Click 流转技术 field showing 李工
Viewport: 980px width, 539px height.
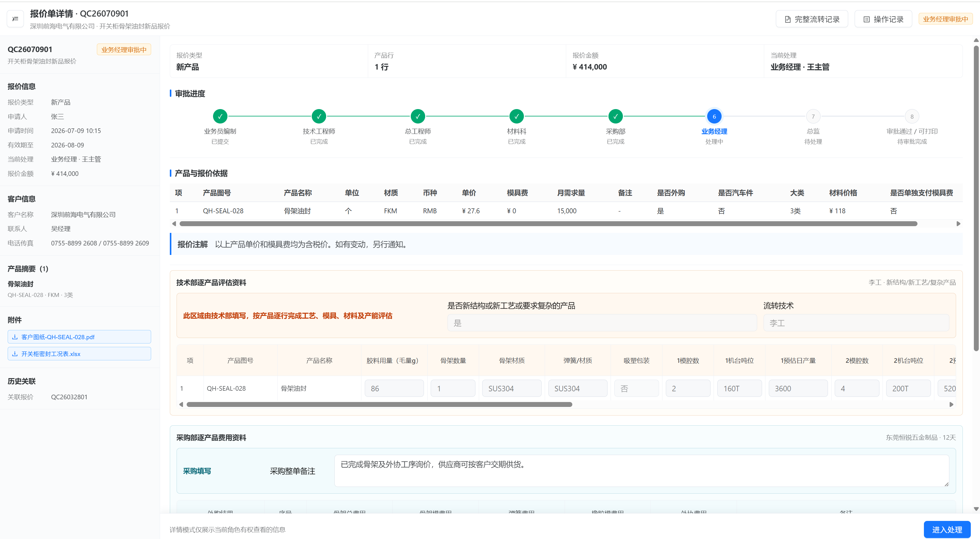[856, 323]
